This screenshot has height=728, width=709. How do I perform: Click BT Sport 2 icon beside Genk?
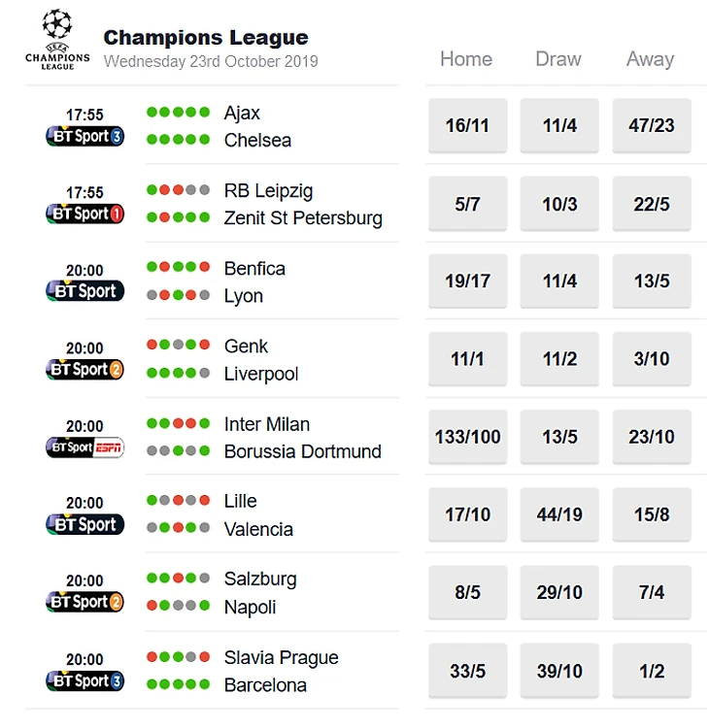[84, 369]
